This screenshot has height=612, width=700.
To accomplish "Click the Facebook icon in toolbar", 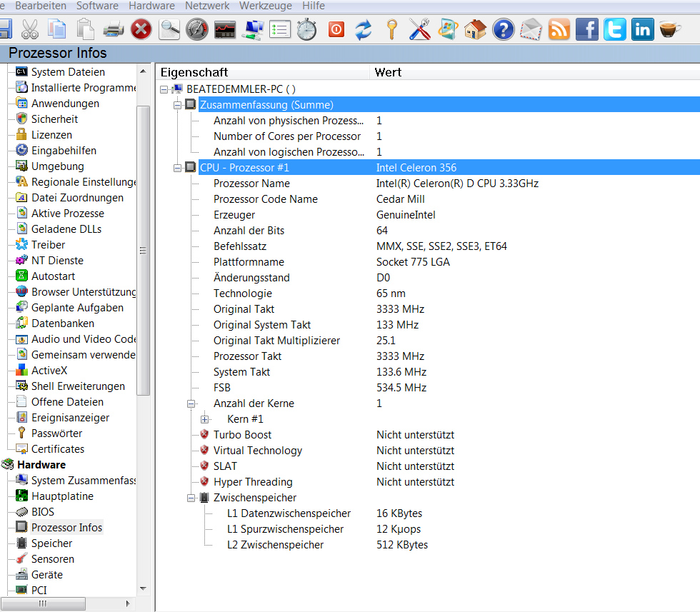I will click(x=587, y=29).
